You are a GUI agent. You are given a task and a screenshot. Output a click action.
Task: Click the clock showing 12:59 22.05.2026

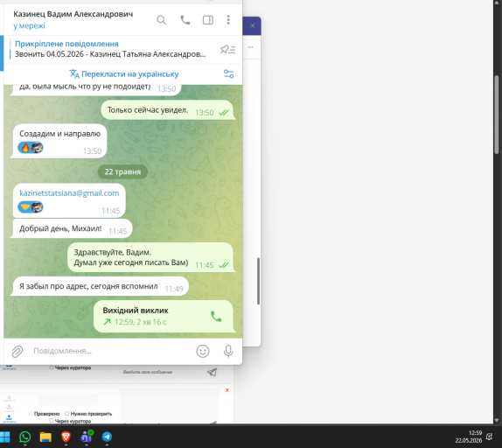(x=469, y=437)
